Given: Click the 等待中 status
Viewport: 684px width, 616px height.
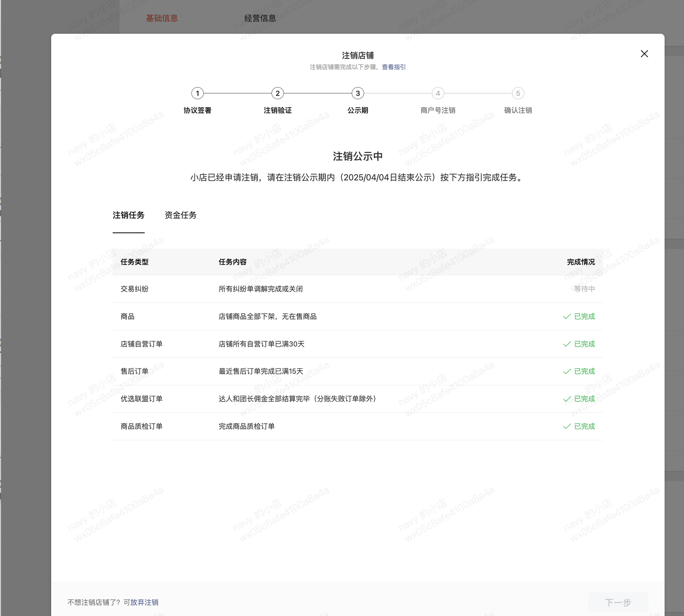Looking at the screenshot, I should (x=585, y=289).
